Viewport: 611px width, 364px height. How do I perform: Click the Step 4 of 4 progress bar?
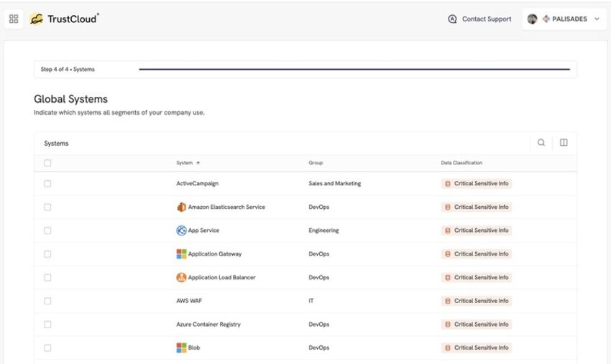(354, 70)
